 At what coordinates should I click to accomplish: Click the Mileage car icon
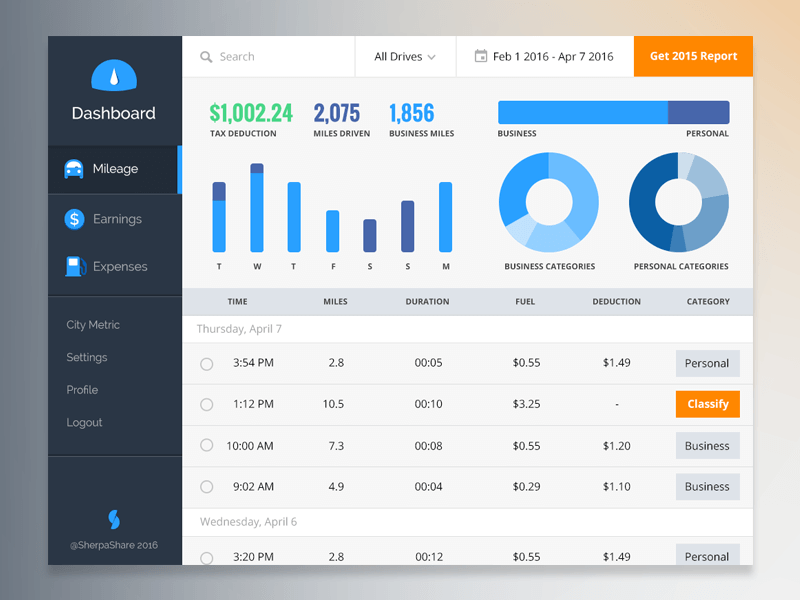pyautogui.click(x=74, y=169)
